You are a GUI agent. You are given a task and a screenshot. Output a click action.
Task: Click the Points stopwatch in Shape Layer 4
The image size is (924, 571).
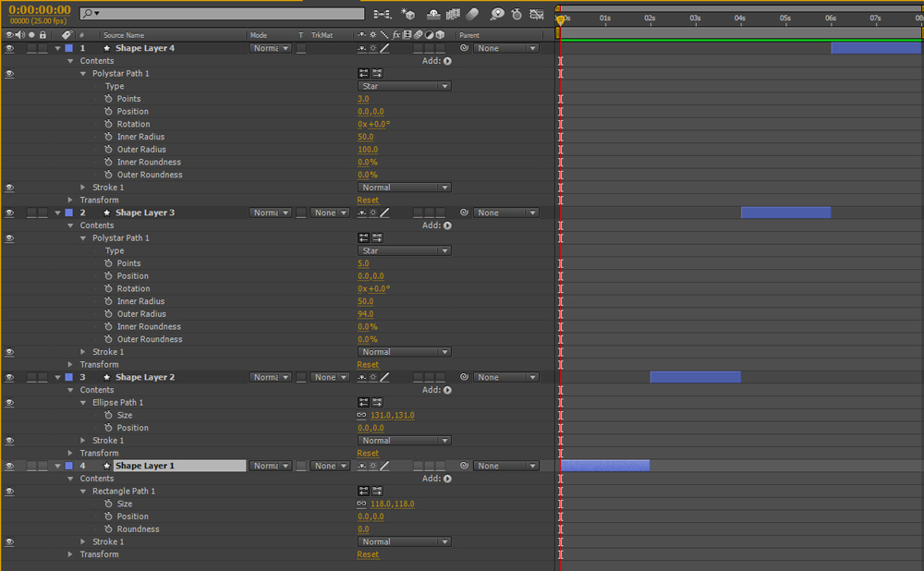108,99
